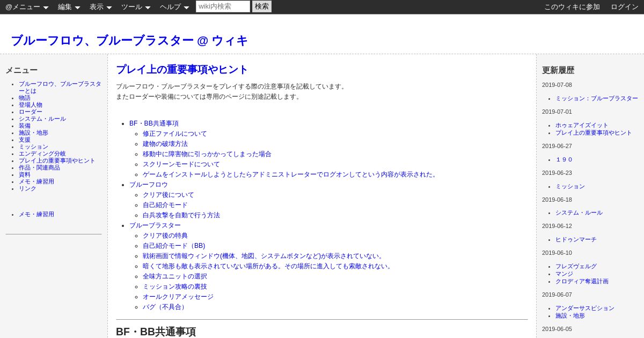Open sidebar link 作品・関連商品

click(39, 168)
